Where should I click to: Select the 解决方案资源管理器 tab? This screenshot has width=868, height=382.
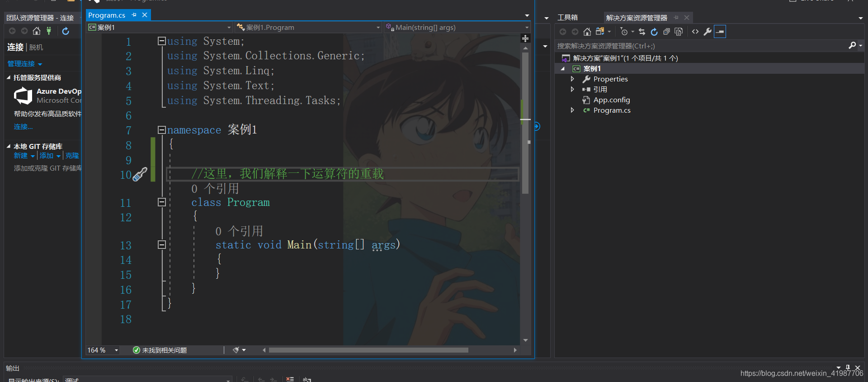[x=637, y=18]
